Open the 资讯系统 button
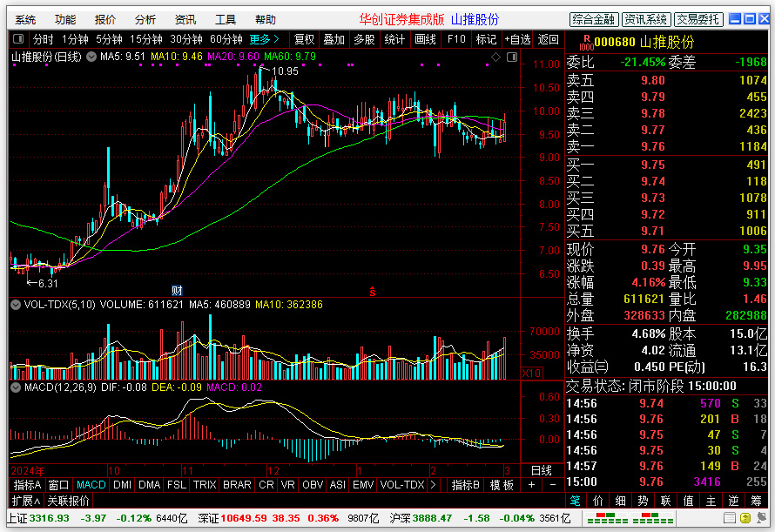The height and width of the screenshot is (532, 775). click(646, 19)
